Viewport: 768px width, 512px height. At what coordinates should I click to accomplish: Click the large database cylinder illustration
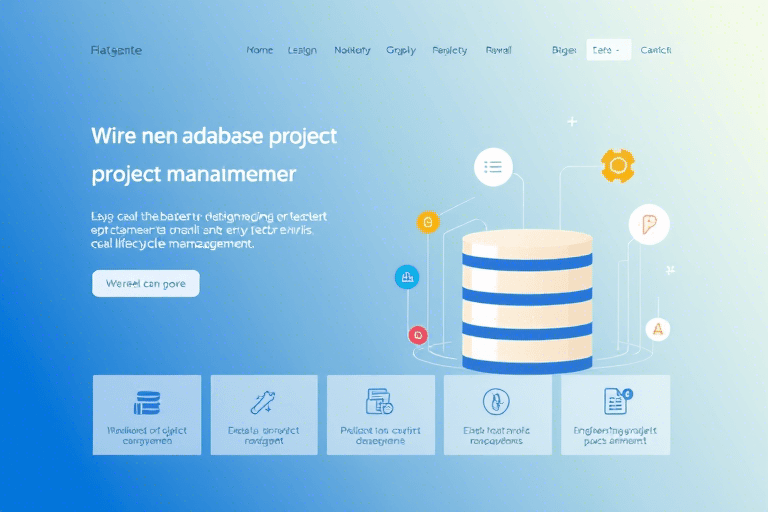pyautogui.click(x=527, y=300)
